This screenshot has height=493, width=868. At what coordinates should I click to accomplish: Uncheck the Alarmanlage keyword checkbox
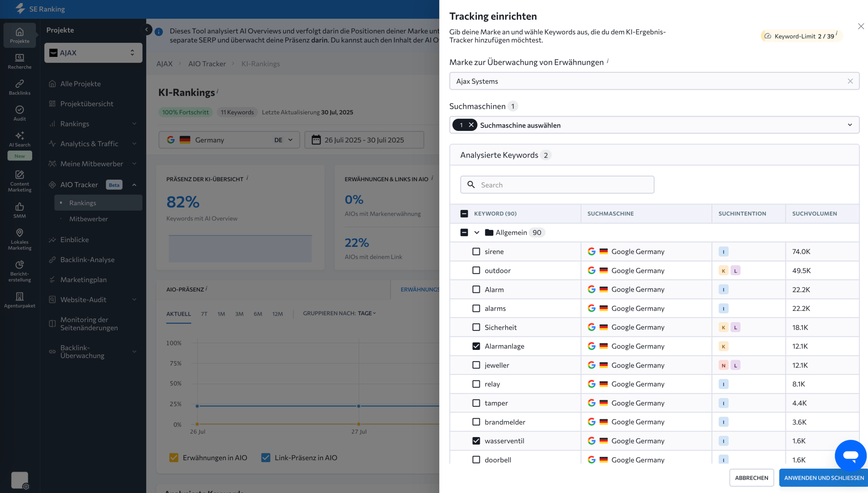(476, 346)
